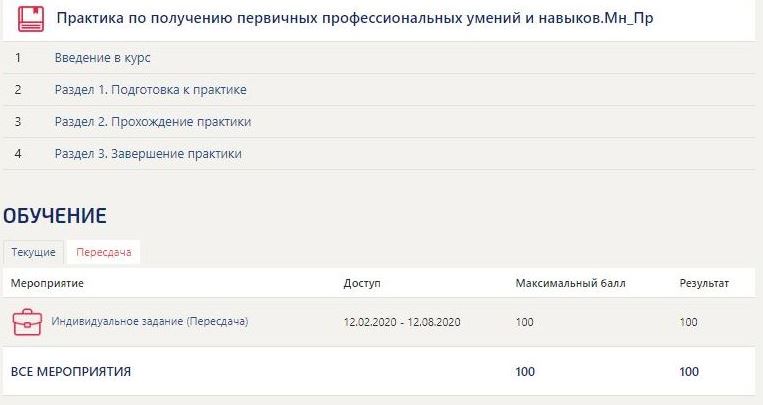
Task: Open 'Введение в курс' section
Action: 102,58
